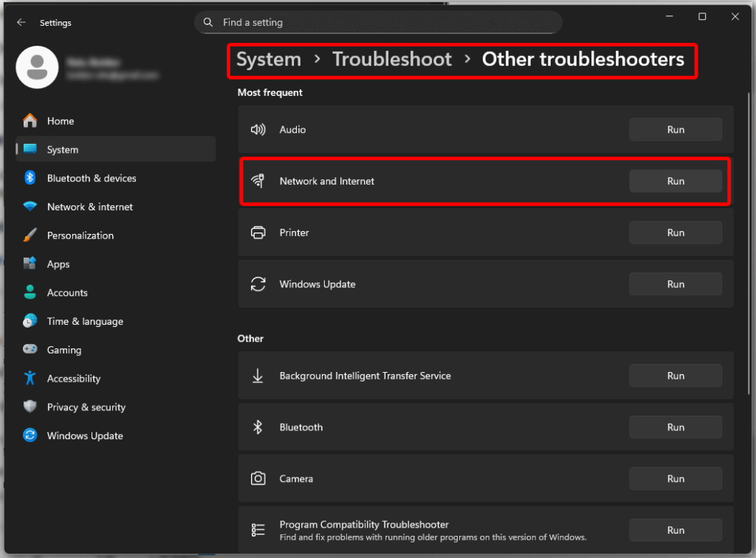Run the Program Compatibility Troubleshooter
Viewport: 756px width, 558px height.
point(676,531)
